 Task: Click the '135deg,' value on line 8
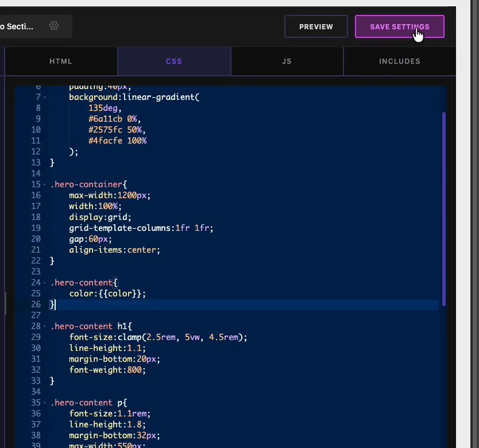(x=105, y=108)
